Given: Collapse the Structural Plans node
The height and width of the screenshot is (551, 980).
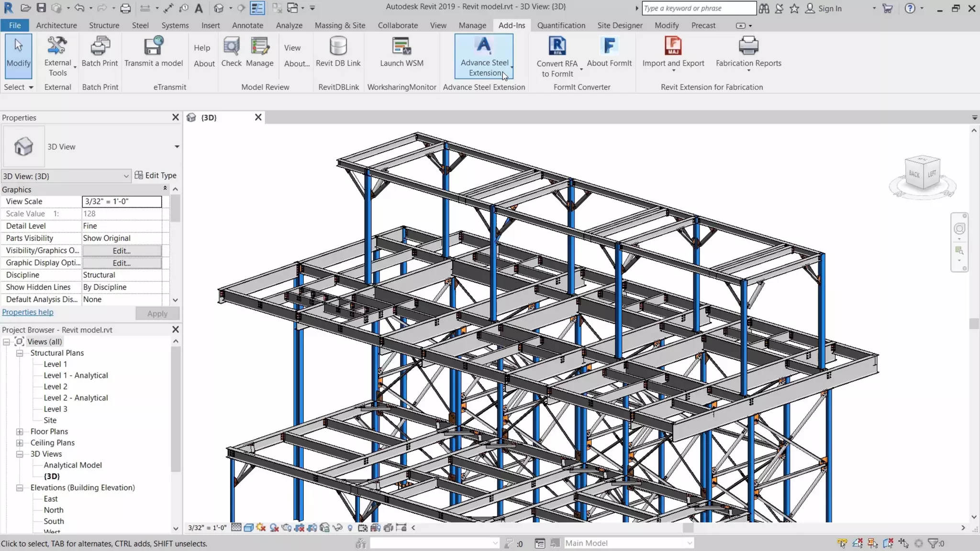Looking at the screenshot, I should [20, 353].
